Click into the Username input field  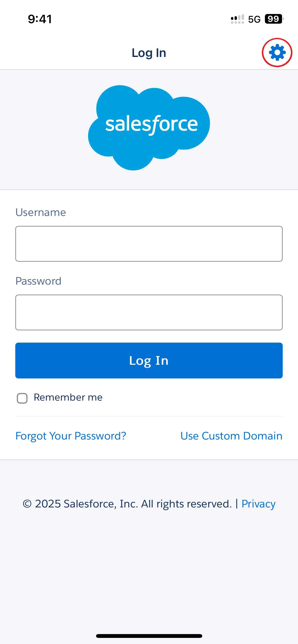149,244
